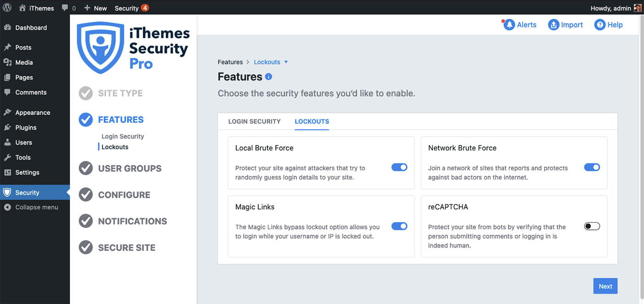
Task: Click the Features info icon
Action: point(269,77)
